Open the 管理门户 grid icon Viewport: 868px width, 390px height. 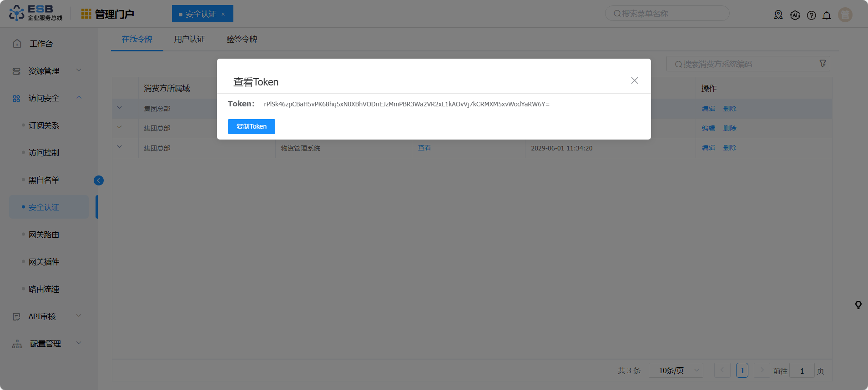86,14
